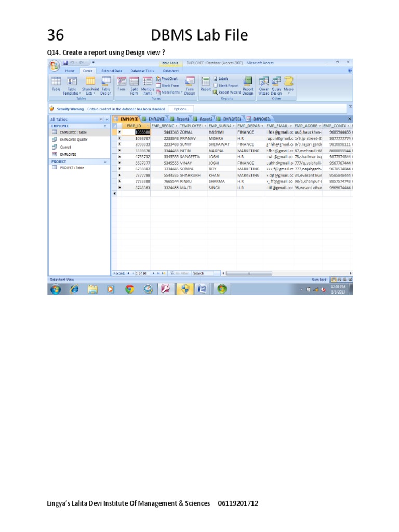Select PROJECT : Table in navigation pane

click(79, 168)
